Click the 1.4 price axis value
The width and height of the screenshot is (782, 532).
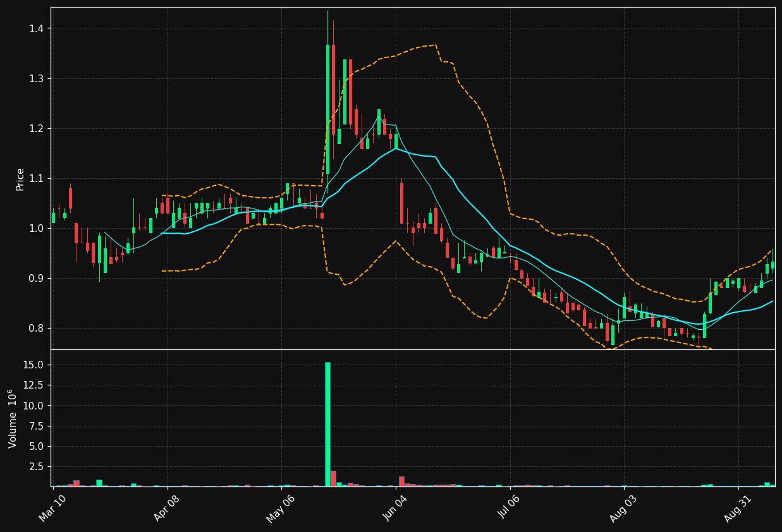coord(36,28)
